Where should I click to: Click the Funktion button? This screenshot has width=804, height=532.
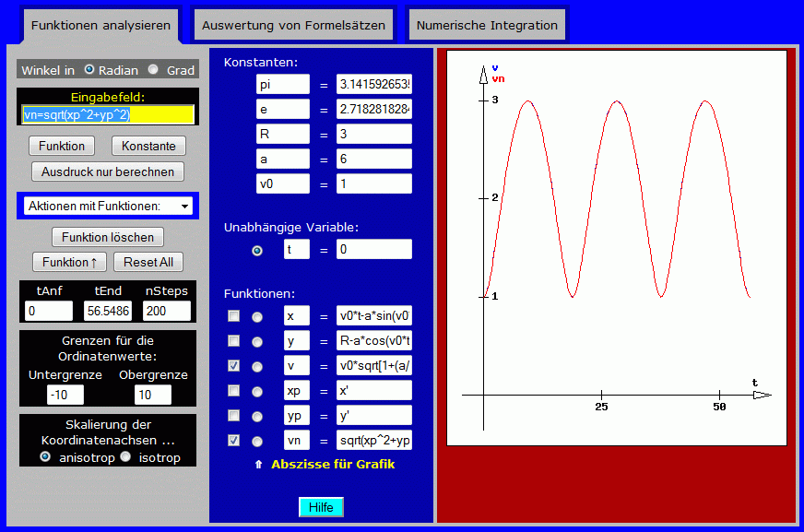(63, 146)
